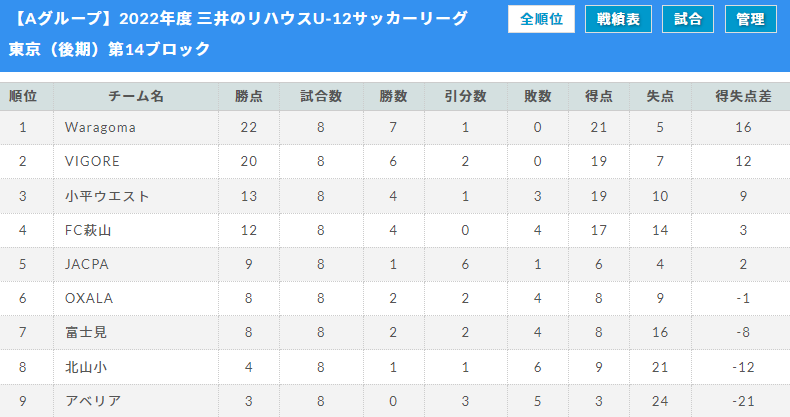Click the 試合数 column header

pyautogui.click(x=321, y=97)
